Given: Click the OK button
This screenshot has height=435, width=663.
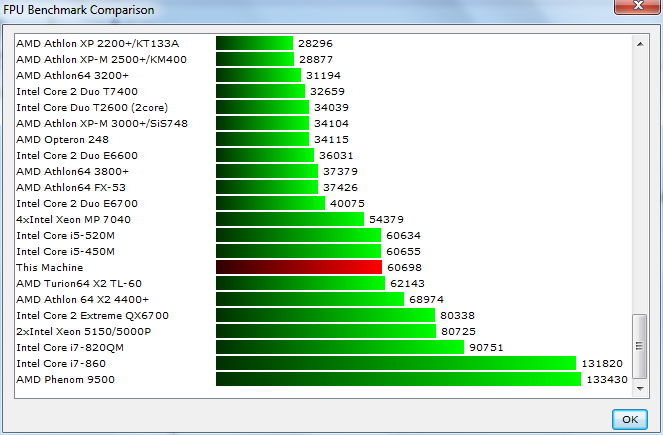Looking at the screenshot, I should (630, 419).
